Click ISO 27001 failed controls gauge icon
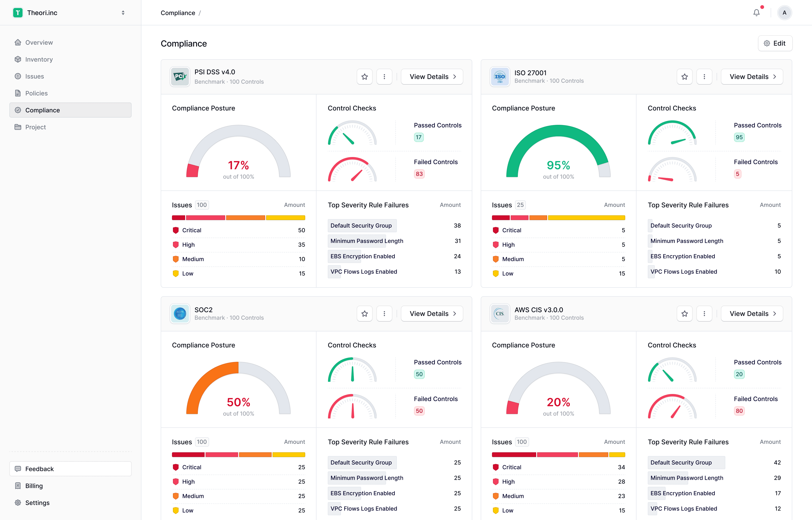 [x=672, y=169]
